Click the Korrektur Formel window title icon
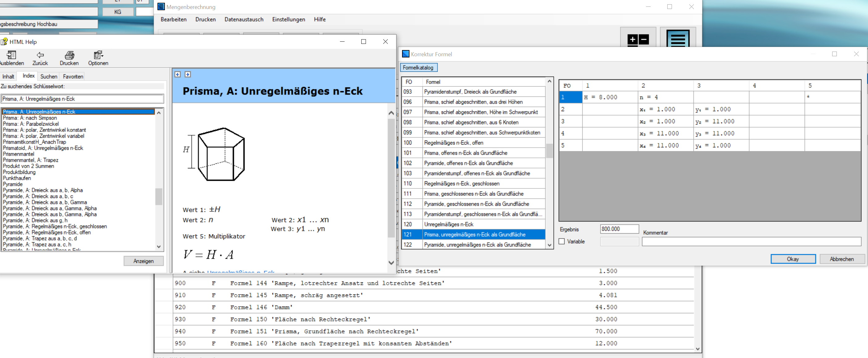The image size is (868, 358). click(x=406, y=54)
